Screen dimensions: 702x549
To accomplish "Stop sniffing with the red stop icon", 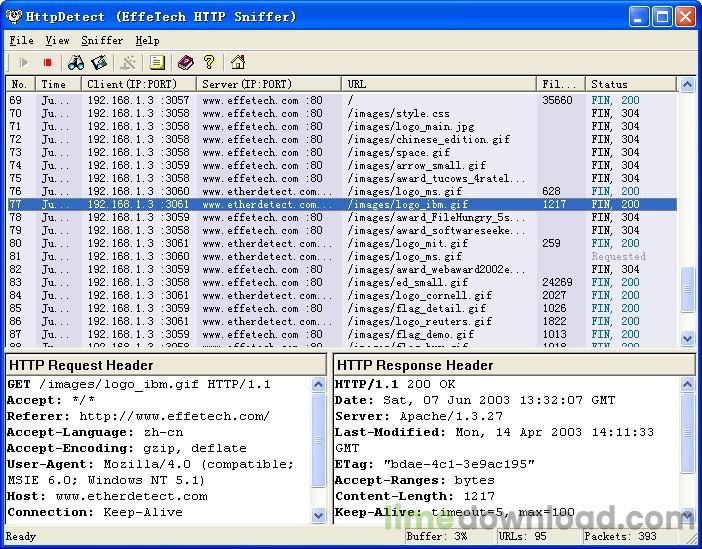I will click(47, 63).
